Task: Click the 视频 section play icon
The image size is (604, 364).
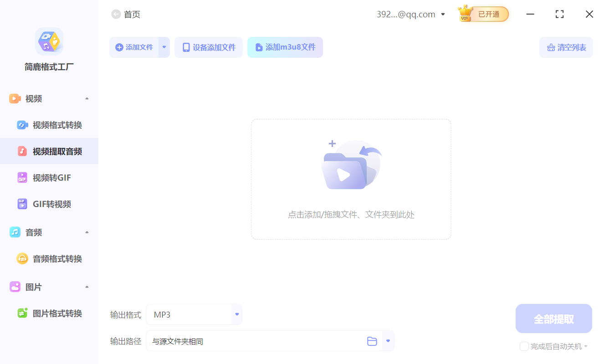Action: coord(14,98)
